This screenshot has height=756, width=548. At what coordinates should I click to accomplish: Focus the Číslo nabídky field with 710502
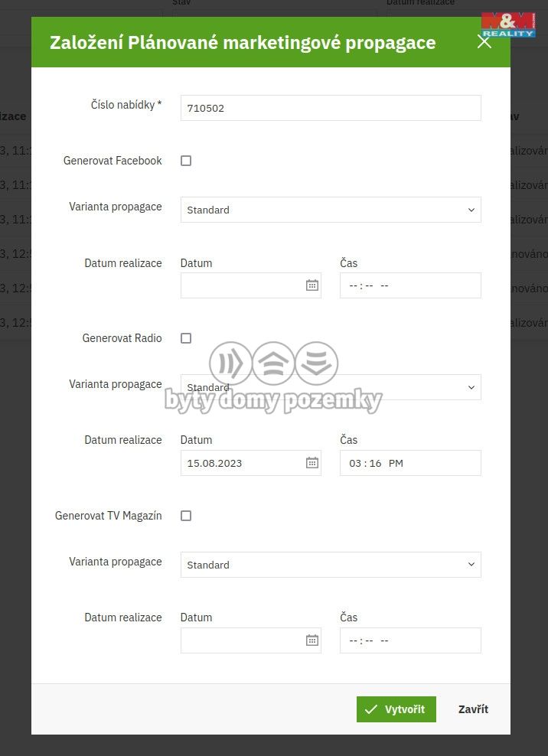[331, 108]
